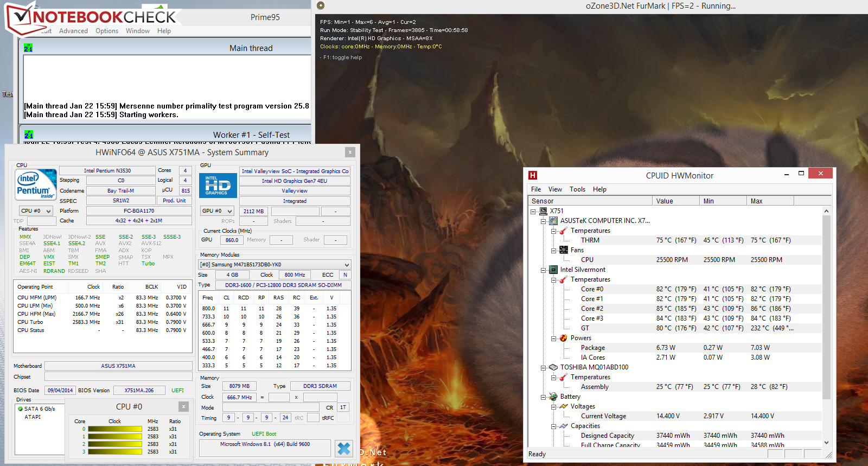Open the Options menu in Prime95
The image size is (868, 466).
tap(107, 31)
